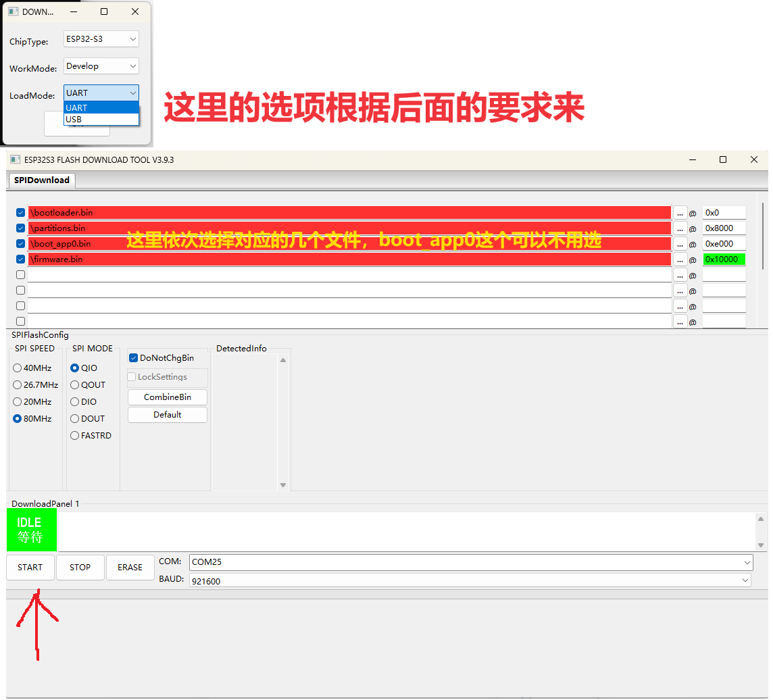Viewport: 773px width, 700px height.
Task: Click the 0x10000 address field for firmware.bin
Action: [724, 259]
